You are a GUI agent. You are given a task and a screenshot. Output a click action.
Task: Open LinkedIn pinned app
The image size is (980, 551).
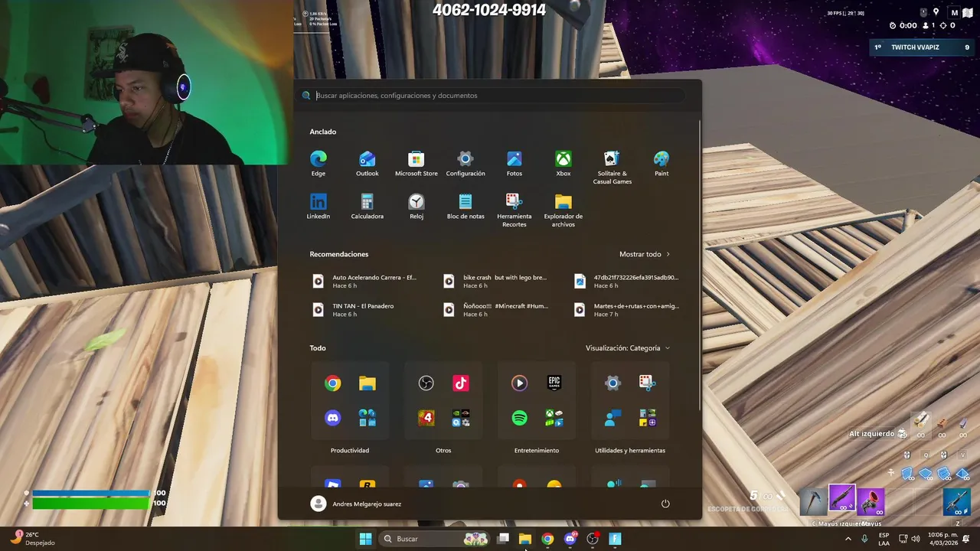coord(318,206)
